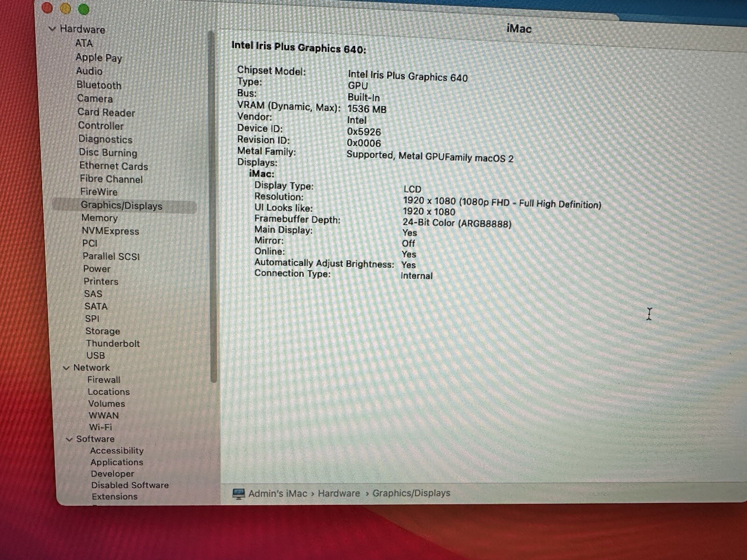Image resolution: width=747 pixels, height=560 pixels.
Task: Open WWAN under Network
Action: pyautogui.click(x=104, y=415)
